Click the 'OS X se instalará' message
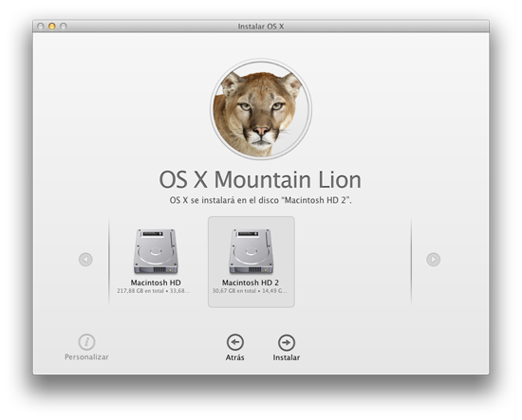Viewport: 522px width, 420px height. pos(261,200)
